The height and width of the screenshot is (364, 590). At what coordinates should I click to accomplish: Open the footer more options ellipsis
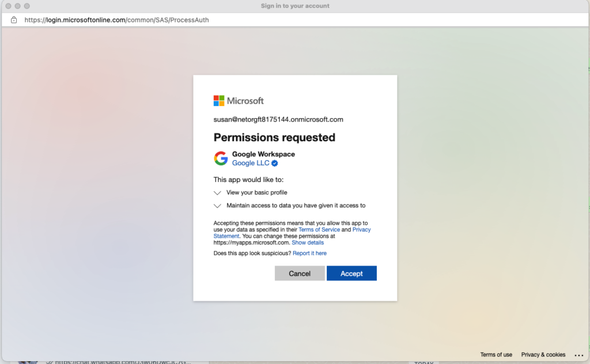click(579, 355)
